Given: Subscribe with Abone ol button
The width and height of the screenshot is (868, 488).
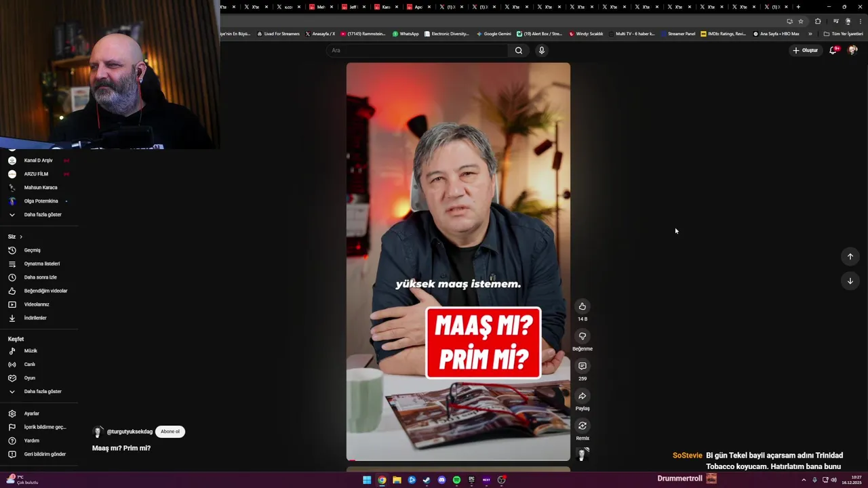Looking at the screenshot, I should click(170, 432).
